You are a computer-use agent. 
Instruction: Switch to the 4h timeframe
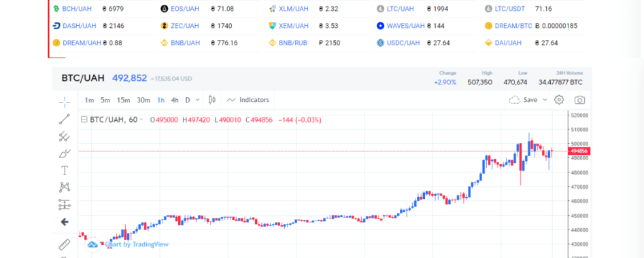coord(175,100)
